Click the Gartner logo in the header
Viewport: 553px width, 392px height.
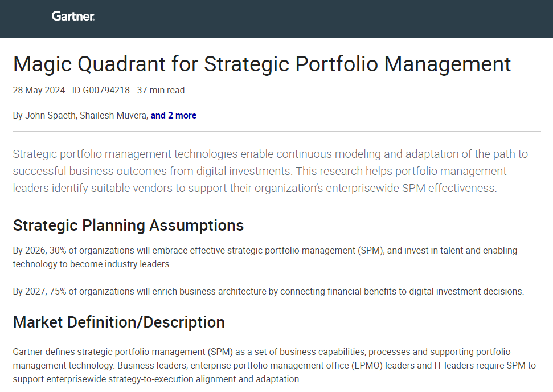tap(73, 16)
